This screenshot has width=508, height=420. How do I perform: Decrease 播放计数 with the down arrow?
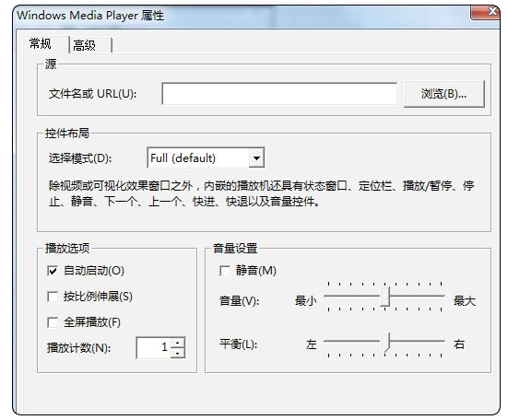178,353
